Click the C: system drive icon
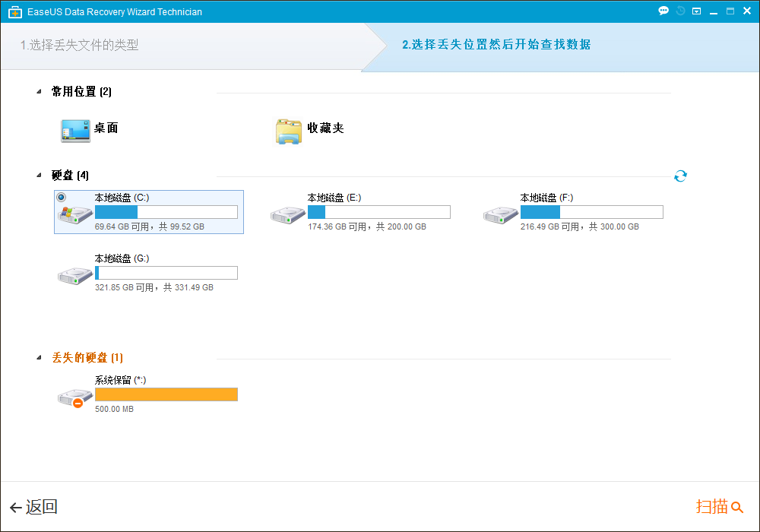 (x=74, y=214)
